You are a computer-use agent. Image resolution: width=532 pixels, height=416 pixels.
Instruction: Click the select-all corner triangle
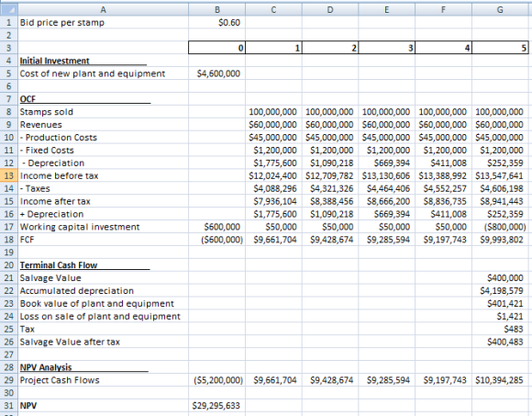9,10
